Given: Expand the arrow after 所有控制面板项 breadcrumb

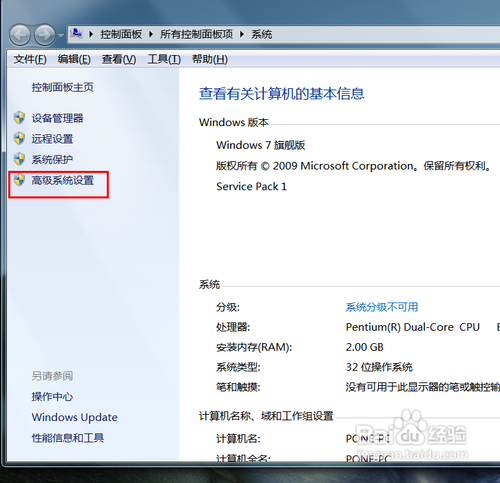Looking at the screenshot, I should (242, 34).
